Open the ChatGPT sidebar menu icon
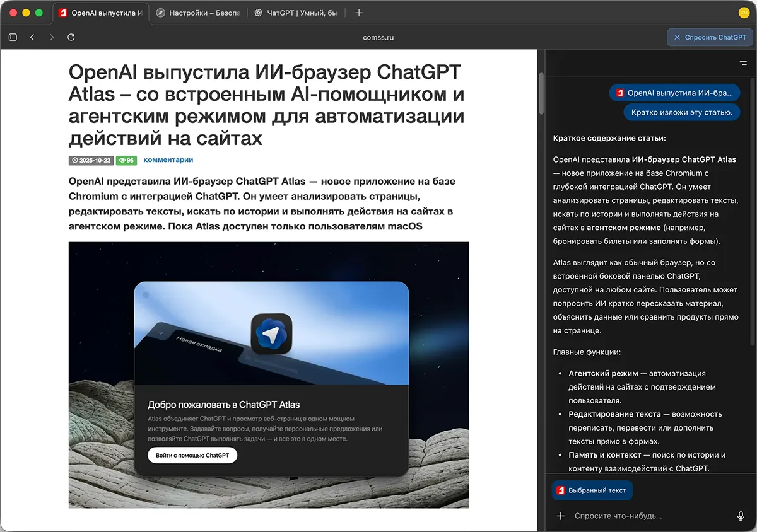Screen dimensions: 757x532 [x=742, y=63]
